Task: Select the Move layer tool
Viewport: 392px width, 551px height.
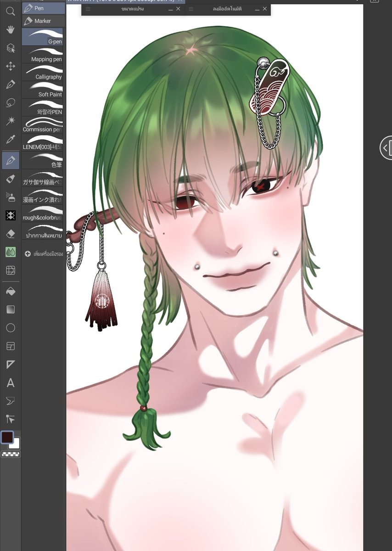Action: click(10, 67)
